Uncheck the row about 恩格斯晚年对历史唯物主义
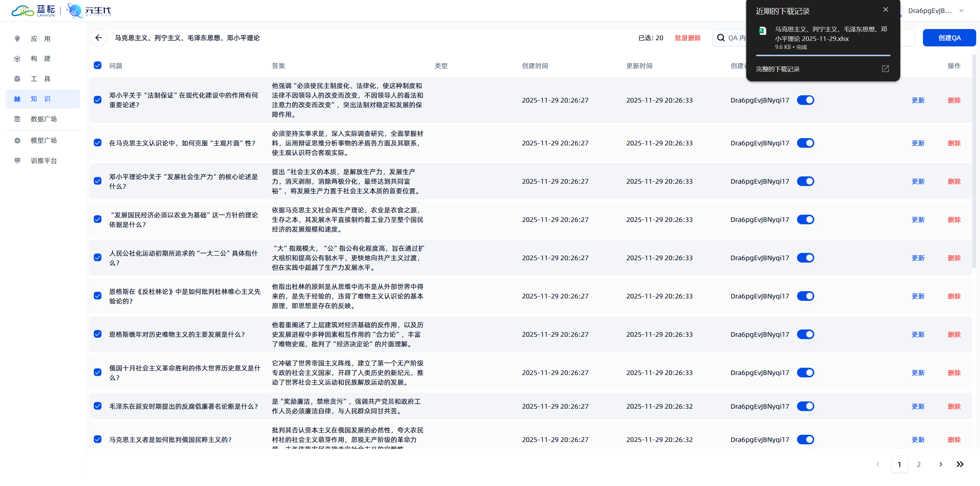The image size is (980, 486). click(x=98, y=334)
